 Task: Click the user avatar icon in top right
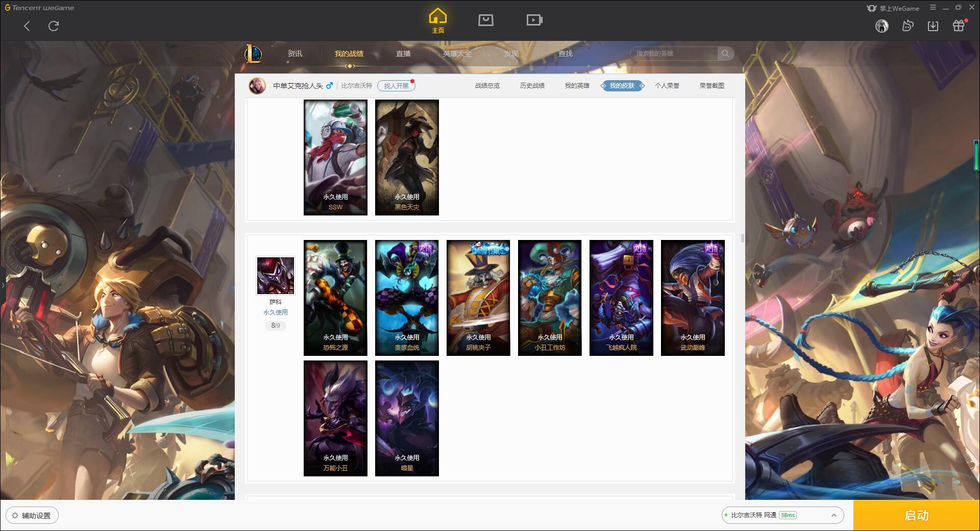coord(881,26)
